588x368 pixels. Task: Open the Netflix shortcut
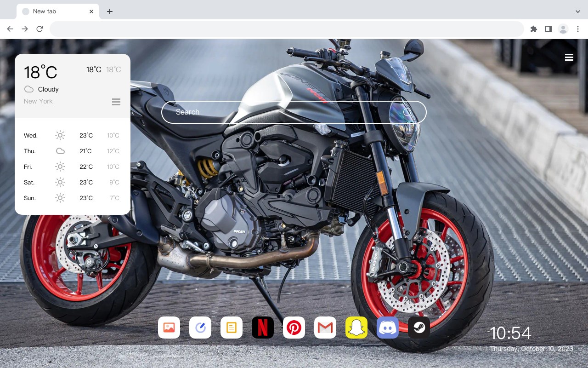coord(263,328)
